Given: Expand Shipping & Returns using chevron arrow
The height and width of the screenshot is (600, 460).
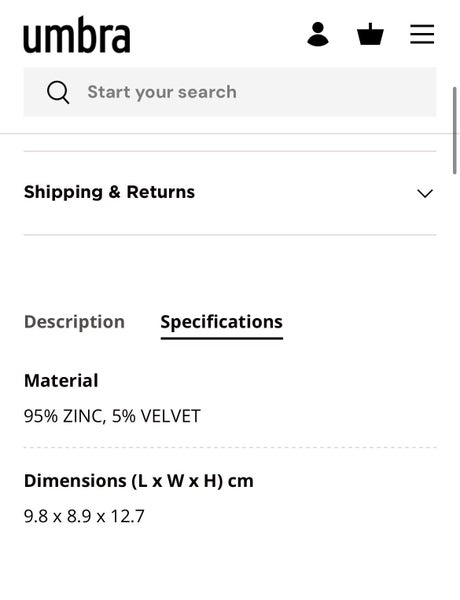Looking at the screenshot, I should click(x=425, y=193).
